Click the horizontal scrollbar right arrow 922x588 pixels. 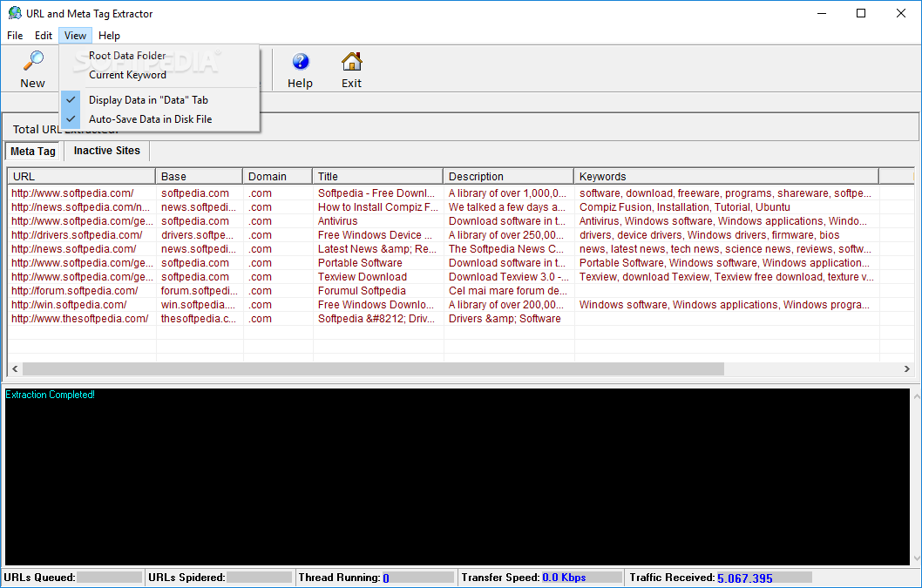[x=906, y=368]
